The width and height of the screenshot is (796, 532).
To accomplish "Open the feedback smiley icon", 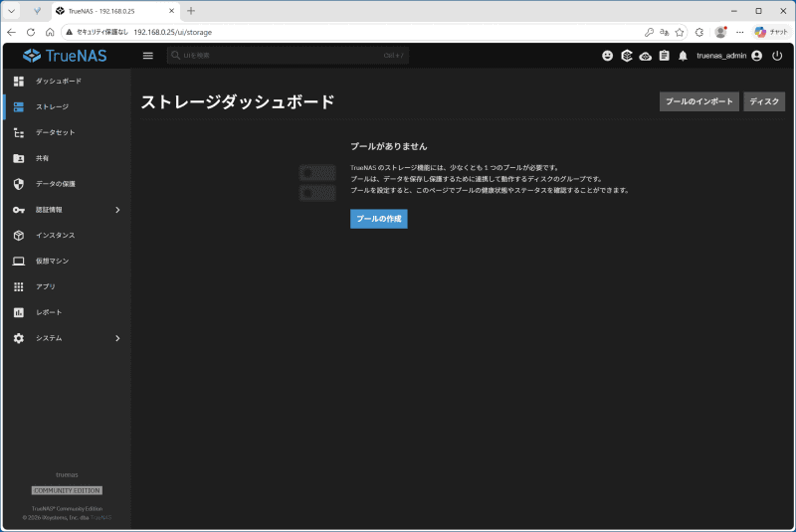I will point(607,56).
